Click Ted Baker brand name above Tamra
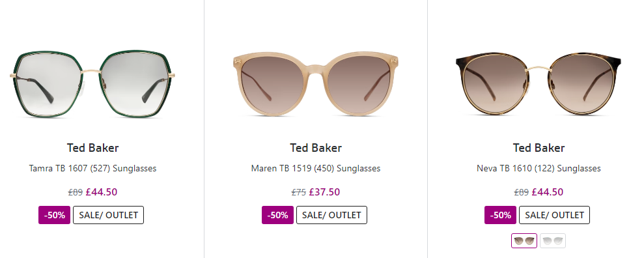Viewport: 644px width, 258px height. pos(93,148)
